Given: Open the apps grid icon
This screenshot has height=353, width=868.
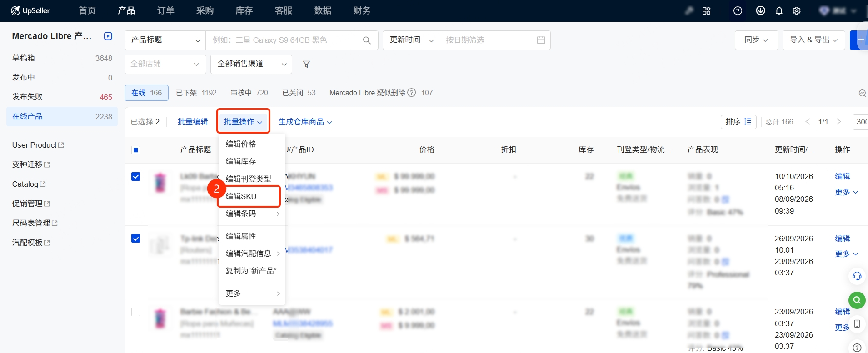Looking at the screenshot, I should 706,11.
